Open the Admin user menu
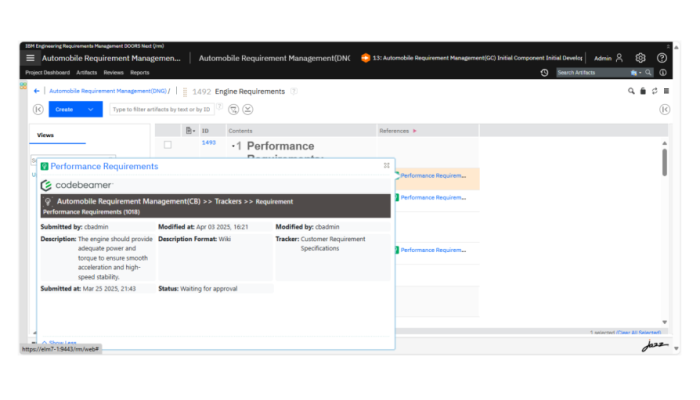This screenshot has height=400, width=700. point(609,58)
